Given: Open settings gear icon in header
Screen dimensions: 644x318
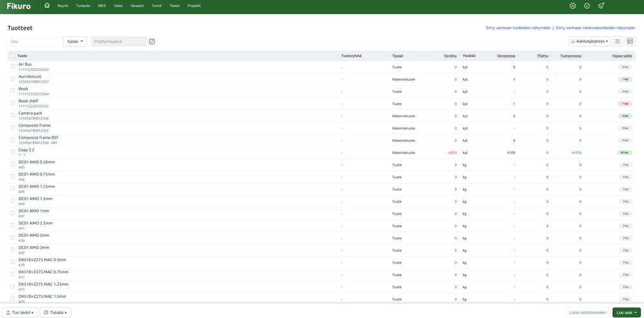Looking at the screenshot, I should coord(573,6).
